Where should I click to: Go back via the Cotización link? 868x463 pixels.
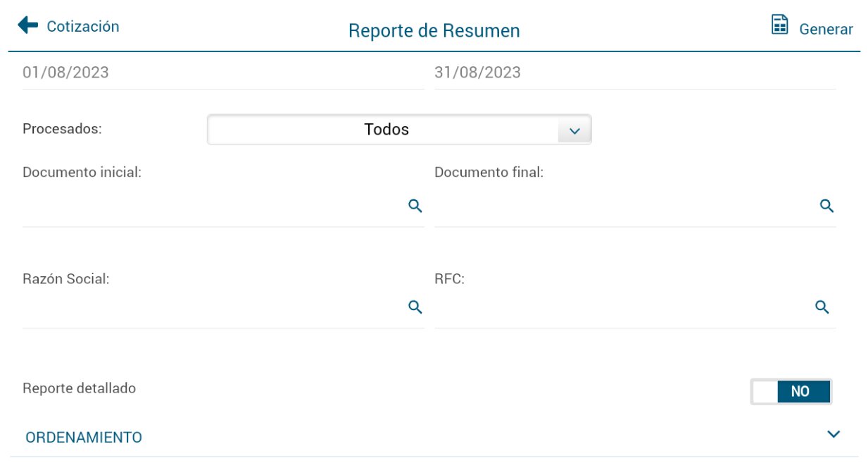coord(83,26)
